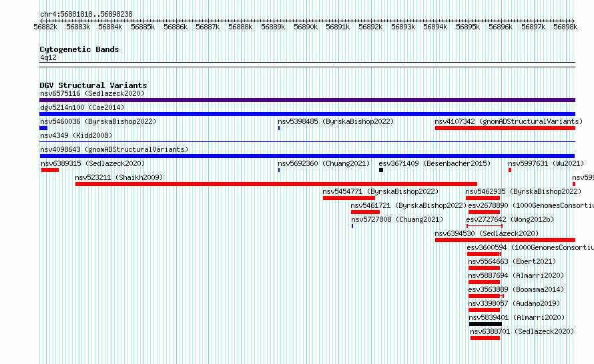Viewport: 594px width, 364px height.
Task: Click the Cytogenetic Bands track title
Action: click(79, 49)
